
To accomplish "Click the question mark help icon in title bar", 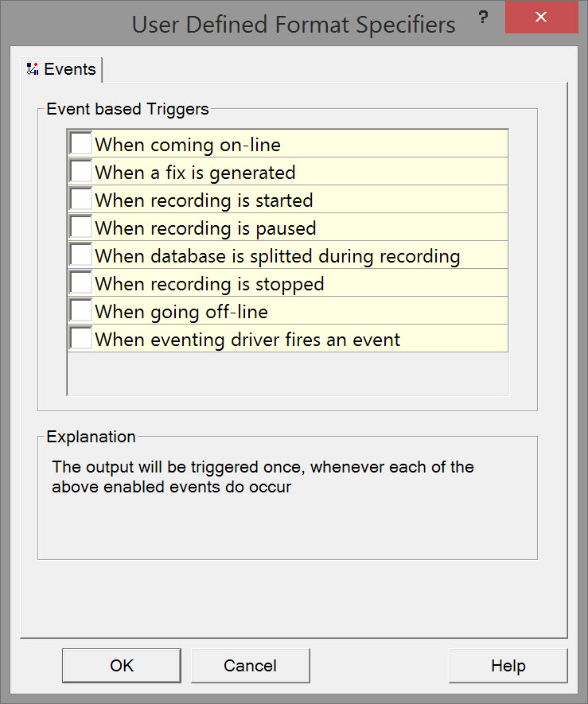I will (483, 18).
